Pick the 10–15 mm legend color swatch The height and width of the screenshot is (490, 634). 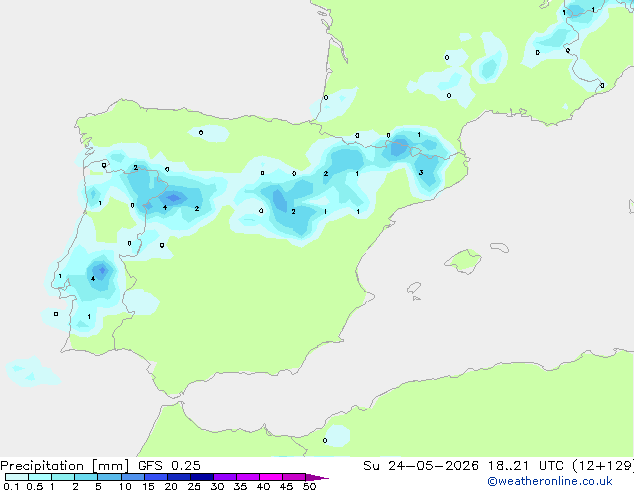132,477
